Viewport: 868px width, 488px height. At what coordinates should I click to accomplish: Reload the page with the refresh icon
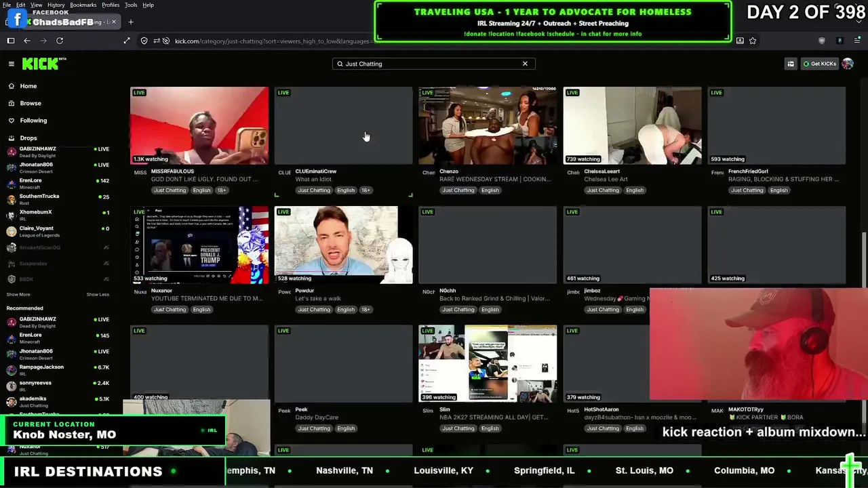60,41
